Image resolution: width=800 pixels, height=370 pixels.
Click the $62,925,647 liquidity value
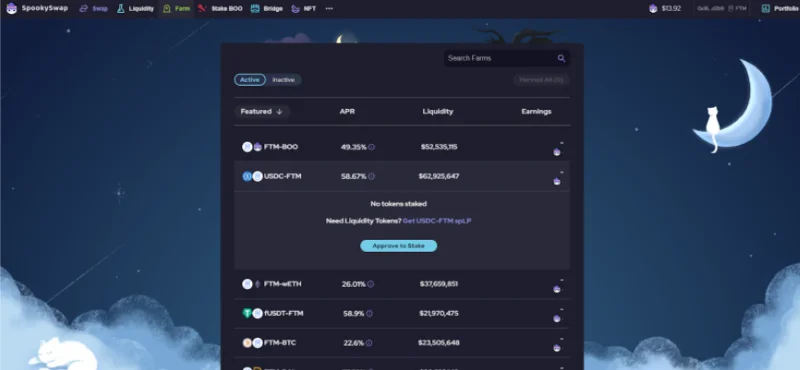[x=439, y=177]
